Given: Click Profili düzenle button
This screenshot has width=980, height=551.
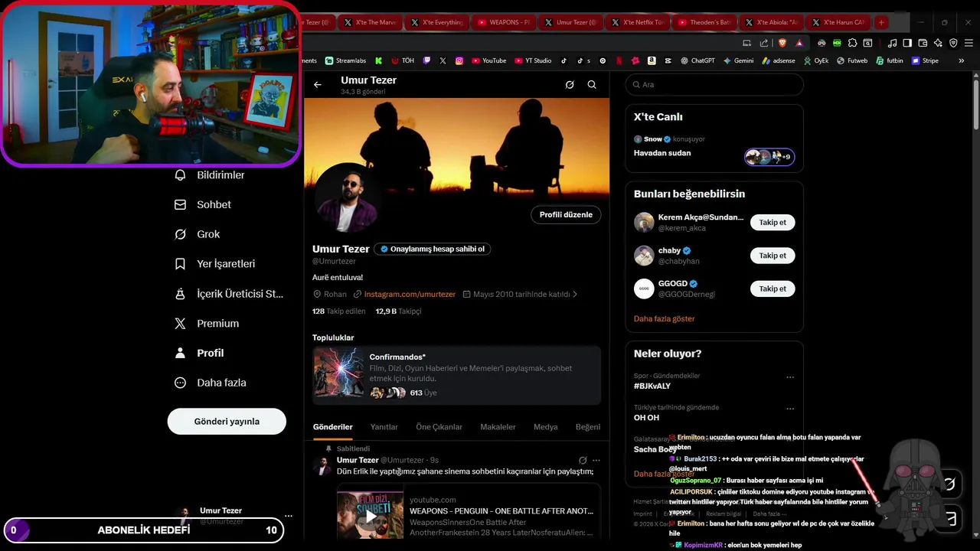Looking at the screenshot, I should click(x=566, y=215).
